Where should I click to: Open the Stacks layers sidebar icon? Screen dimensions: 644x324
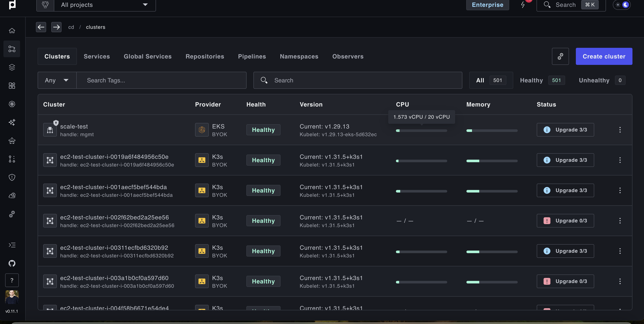click(x=12, y=67)
